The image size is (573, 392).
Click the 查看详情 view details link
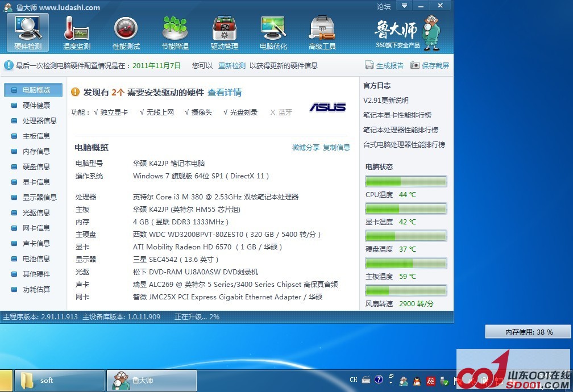point(225,93)
